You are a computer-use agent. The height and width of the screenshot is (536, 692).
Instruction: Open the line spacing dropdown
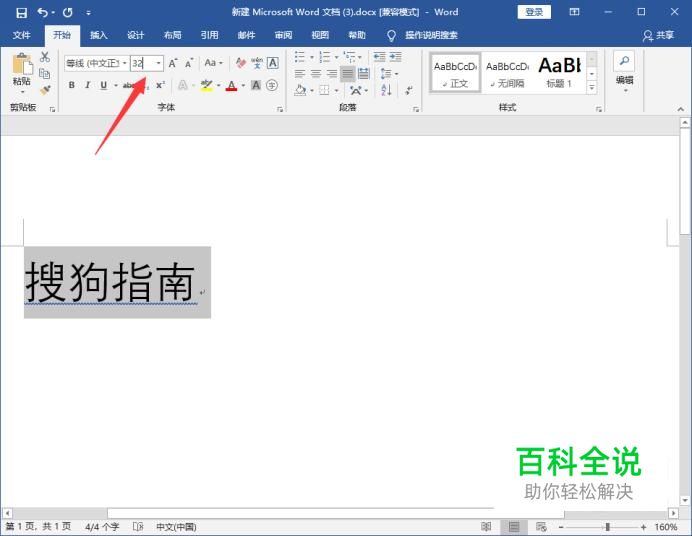click(x=389, y=74)
